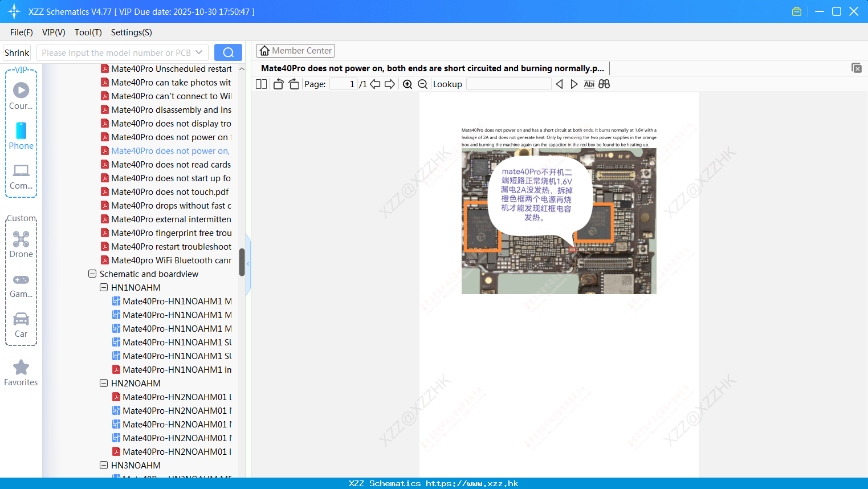Viewport: 868px width, 489px height.
Task: Open Mate40Pro disassembly file
Action: click(166, 109)
